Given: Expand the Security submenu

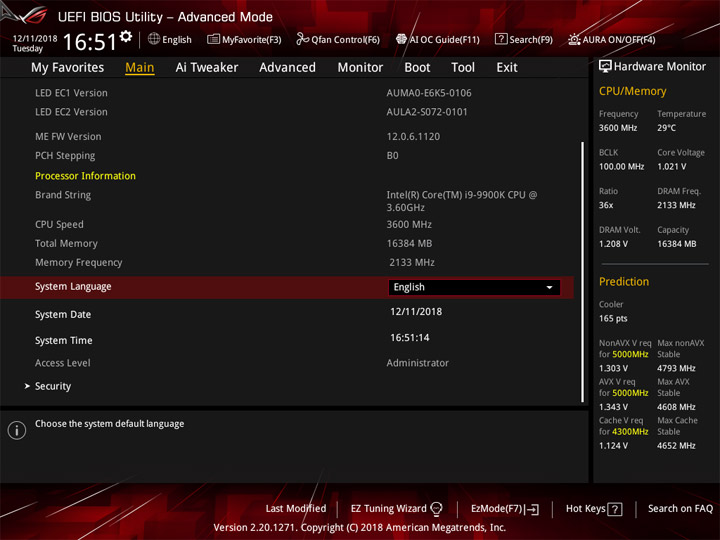Looking at the screenshot, I should (53, 386).
